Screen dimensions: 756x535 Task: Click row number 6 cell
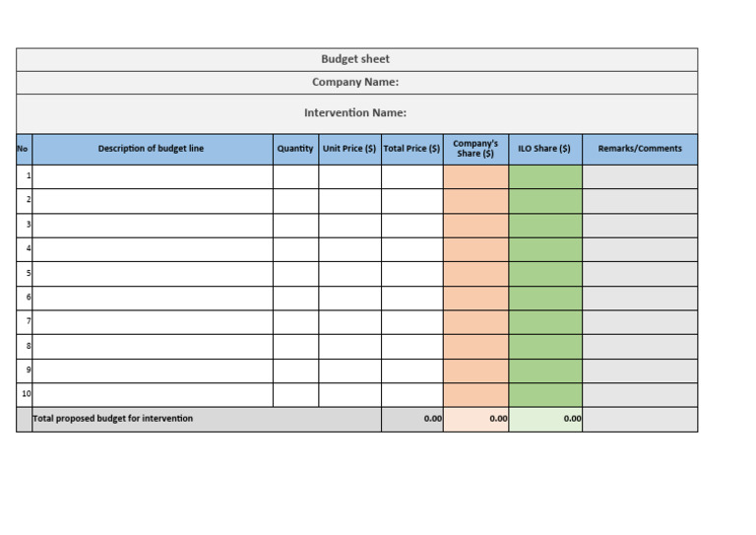(24, 299)
